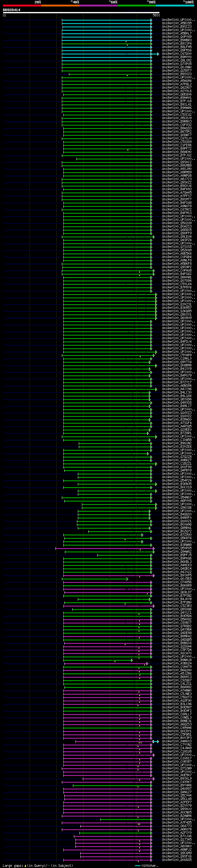The width and height of the screenshot is (197, 868).
Task: Click the purple ~60% identity legend segment
Action: (x=99, y=6)
